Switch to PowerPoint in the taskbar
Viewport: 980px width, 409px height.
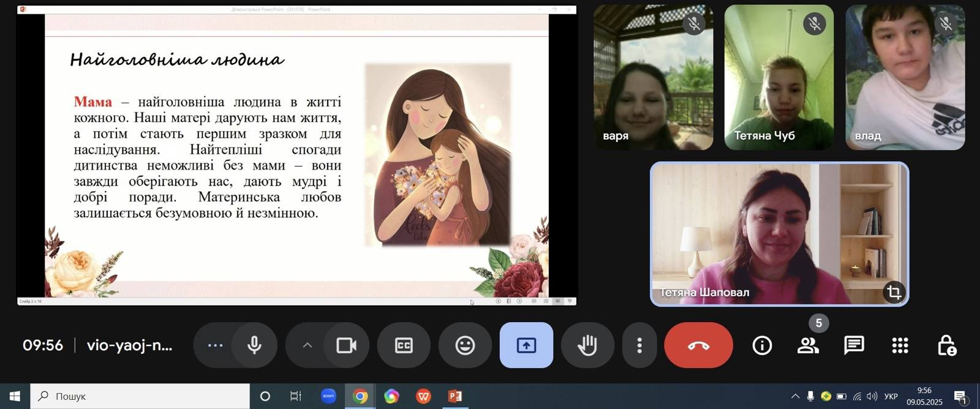pos(455,396)
